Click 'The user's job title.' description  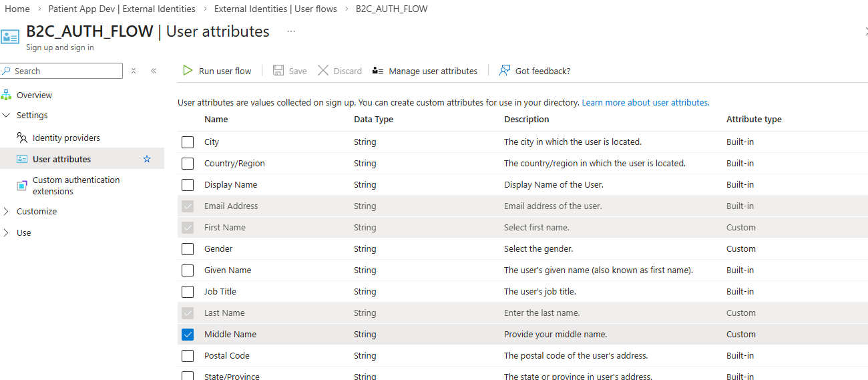pyautogui.click(x=540, y=292)
